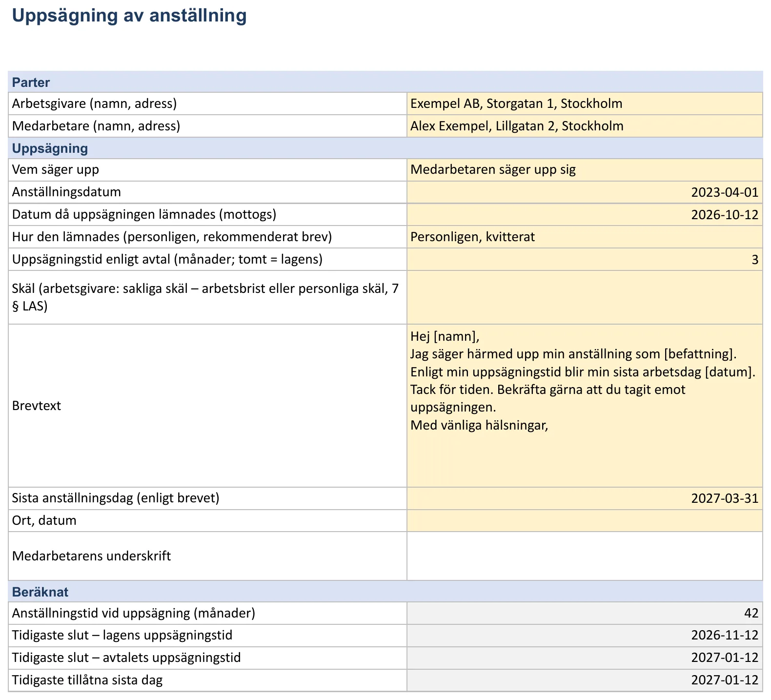This screenshot has width=771, height=700.
Task: Edit the 'Exempel AB, Storgatan 1, Stockholm' field
Action: pyautogui.click(x=585, y=103)
